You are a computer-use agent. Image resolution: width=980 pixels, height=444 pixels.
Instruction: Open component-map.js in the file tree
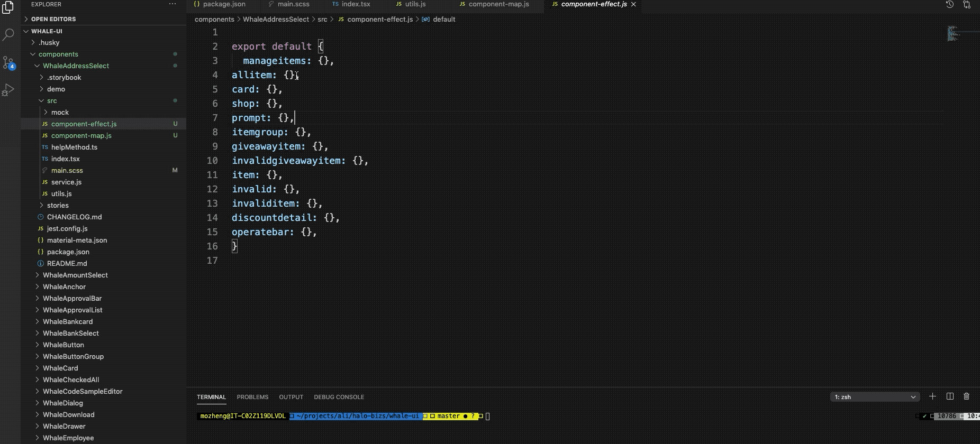(x=103, y=136)
